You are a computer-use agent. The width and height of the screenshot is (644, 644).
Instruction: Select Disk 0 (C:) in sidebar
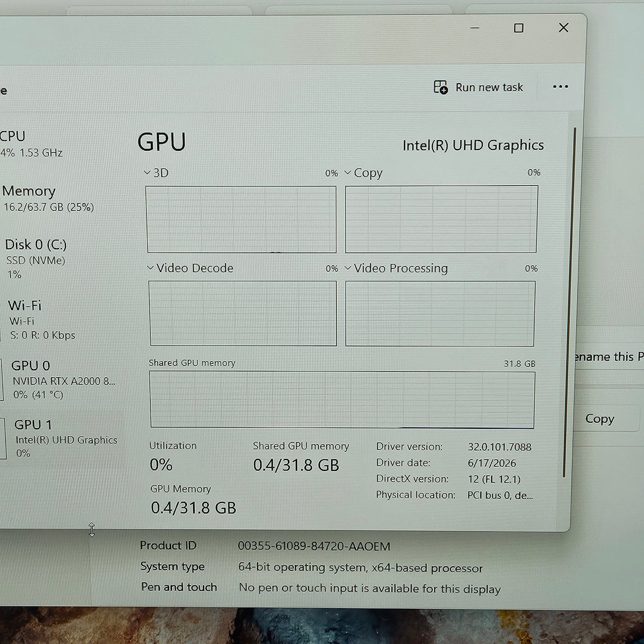(x=36, y=259)
